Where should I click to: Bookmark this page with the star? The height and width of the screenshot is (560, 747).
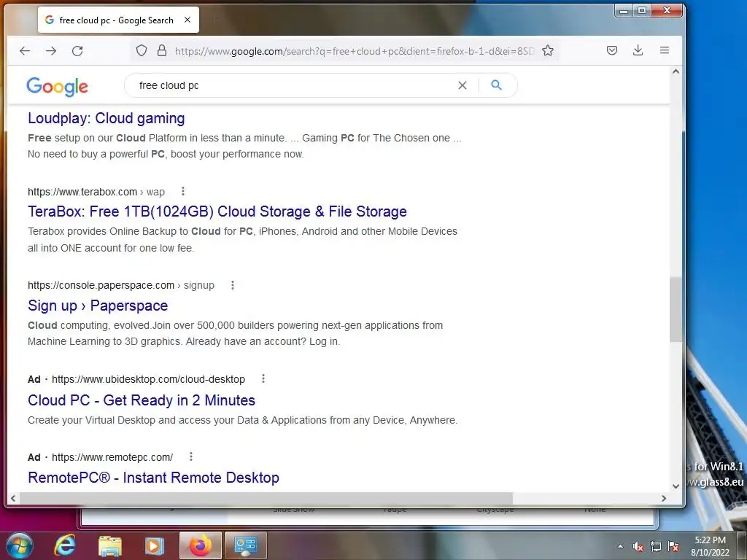coord(548,50)
